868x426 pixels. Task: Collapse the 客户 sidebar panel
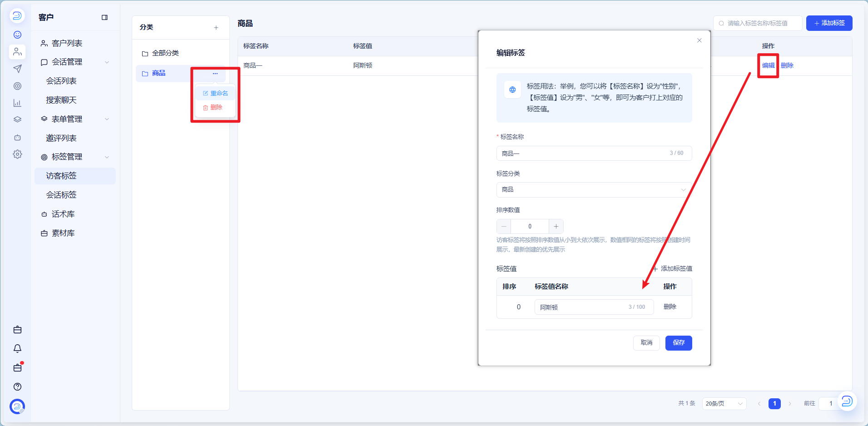click(x=104, y=18)
